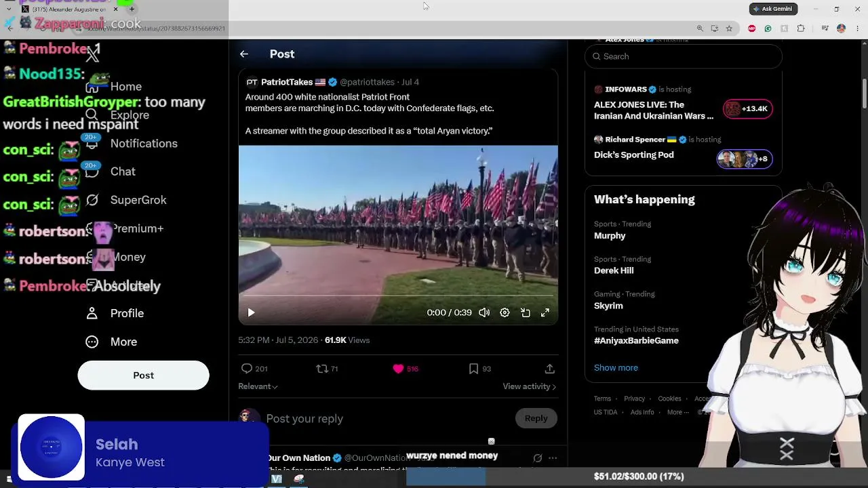
Task: Open the INFOWARS host name
Action: click(626, 89)
